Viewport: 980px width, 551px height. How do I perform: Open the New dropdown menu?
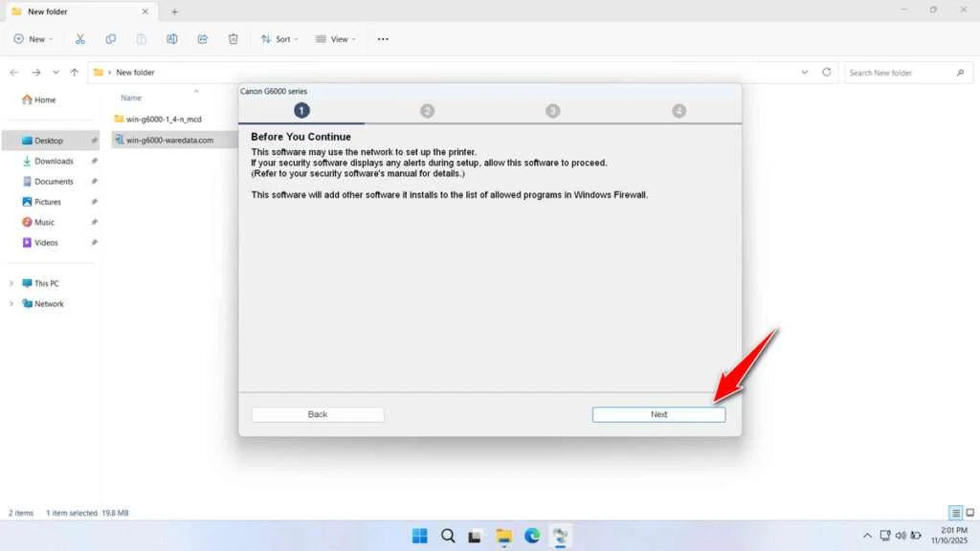point(33,38)
